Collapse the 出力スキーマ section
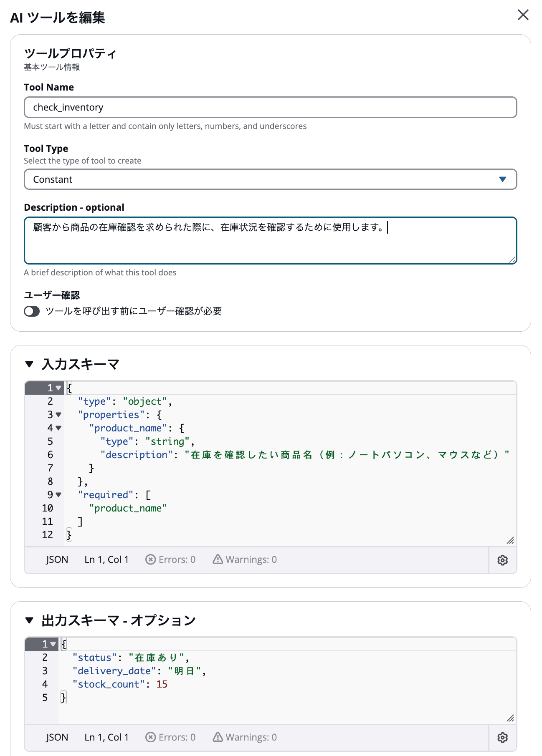The width and height of the screenshot is (542, 756). (x=29, y=620)
